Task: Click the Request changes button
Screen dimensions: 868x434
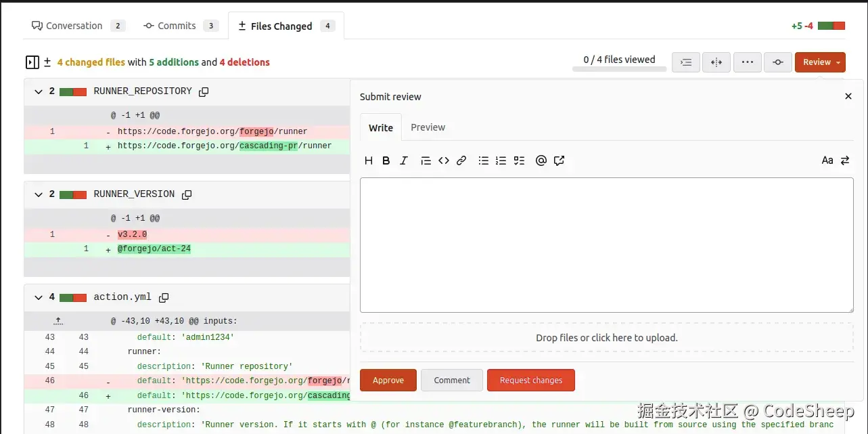Action: (531, 380)
